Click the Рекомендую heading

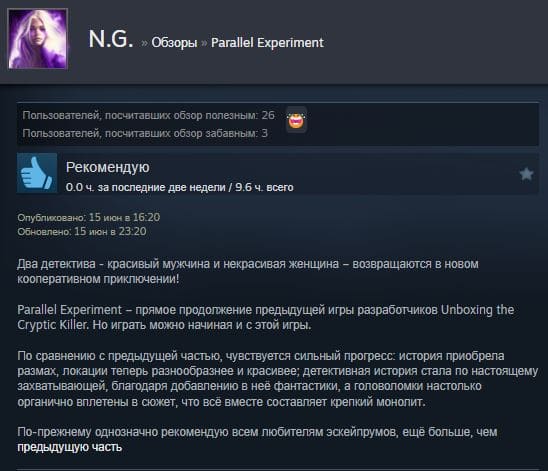108,167
